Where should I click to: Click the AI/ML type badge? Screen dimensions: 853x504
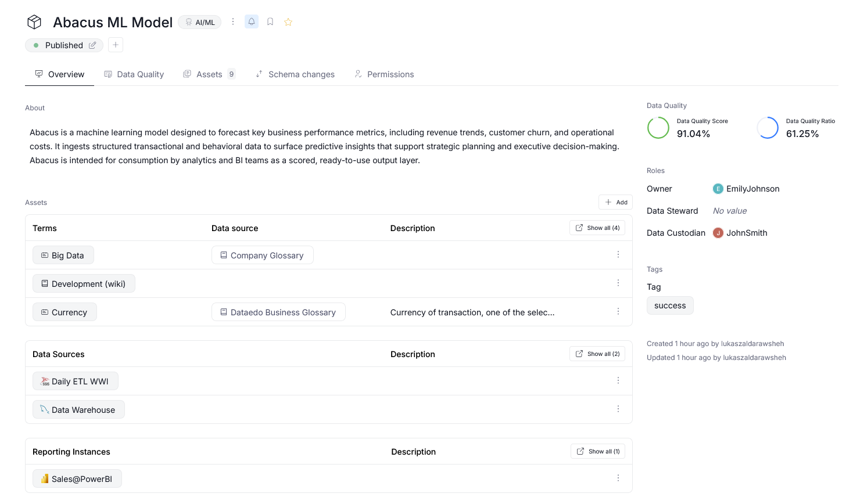[200, 22]
